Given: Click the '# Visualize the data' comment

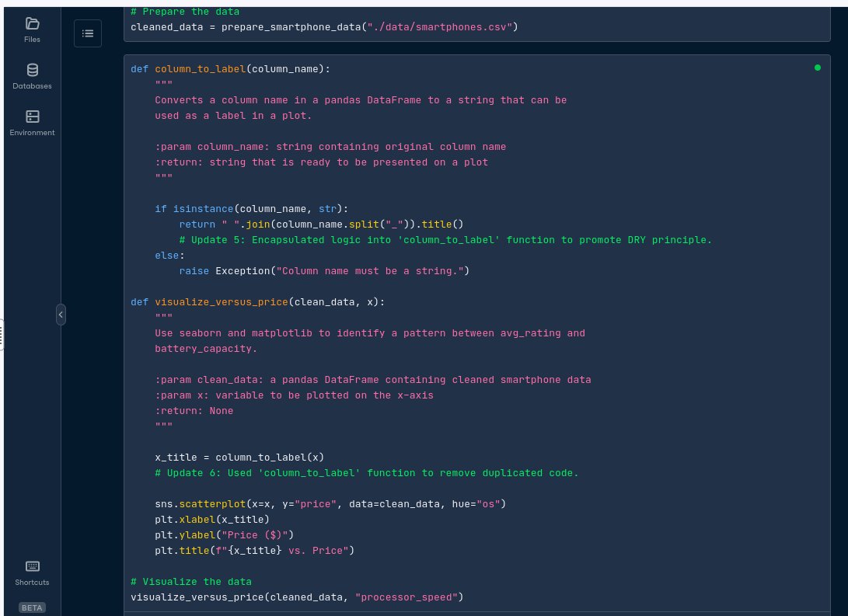Looking at the screenshot, I should pos(191,582).
